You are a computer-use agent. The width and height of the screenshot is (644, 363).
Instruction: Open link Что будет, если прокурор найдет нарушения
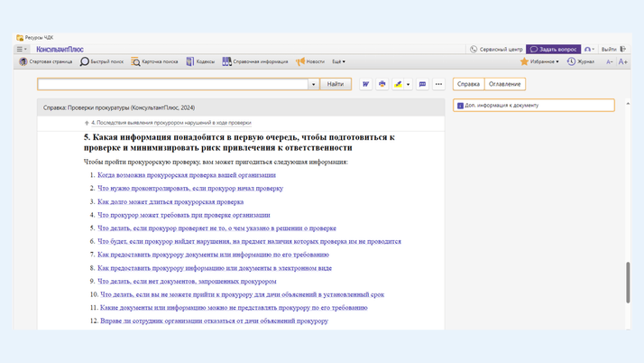pos(249,241)
